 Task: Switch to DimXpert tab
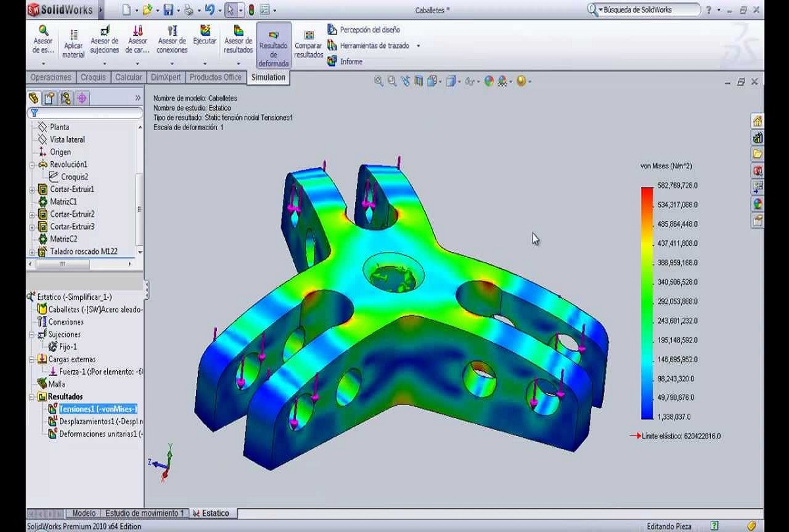(x=166, y=78)
